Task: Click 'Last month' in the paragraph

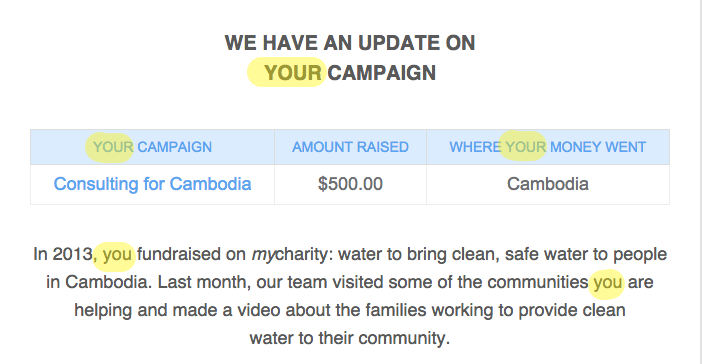Action: (202, 282)
